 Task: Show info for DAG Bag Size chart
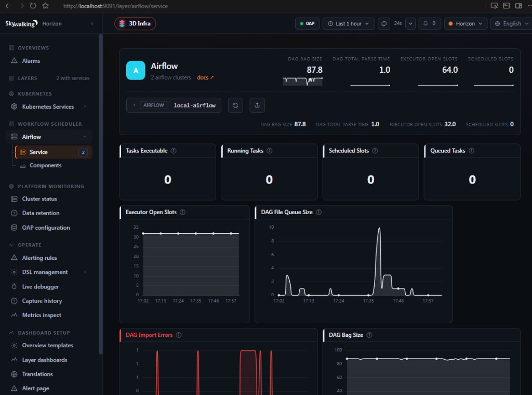tap(369, 335)
